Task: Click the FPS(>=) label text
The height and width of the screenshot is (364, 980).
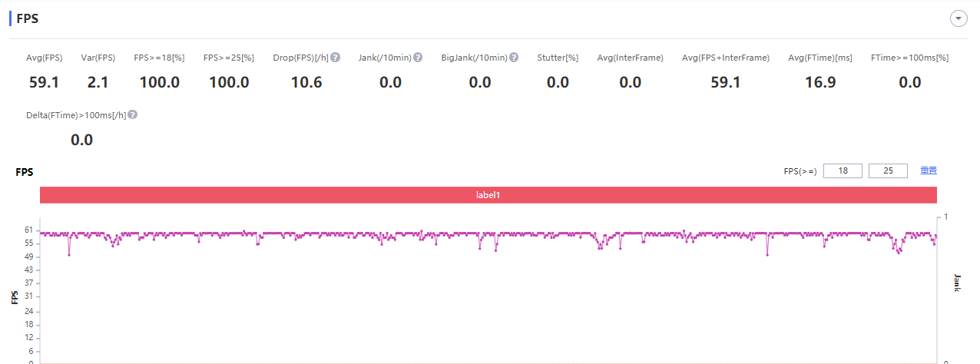Action: coord(800,171)
